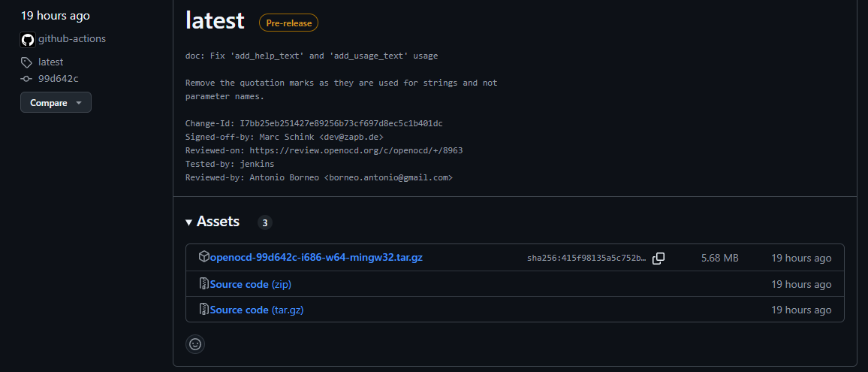868x372 pixels.
Task: Click the Signed-off-by Marc Schink line
Action: 284,136
